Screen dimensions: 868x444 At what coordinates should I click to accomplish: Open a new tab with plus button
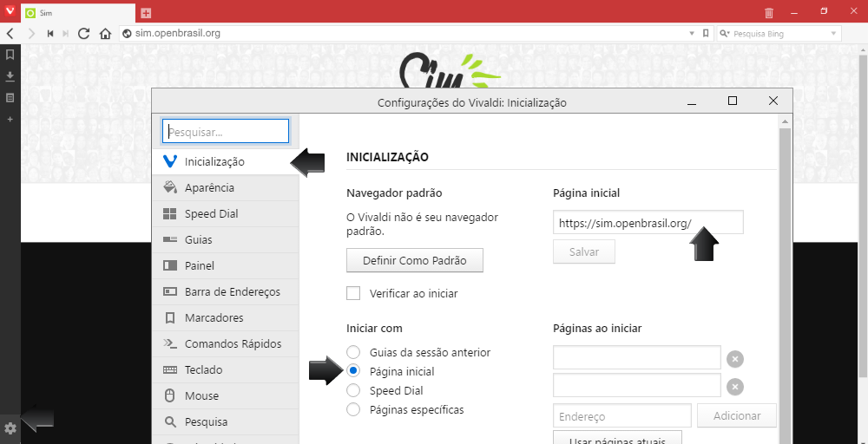coord(146,13)
